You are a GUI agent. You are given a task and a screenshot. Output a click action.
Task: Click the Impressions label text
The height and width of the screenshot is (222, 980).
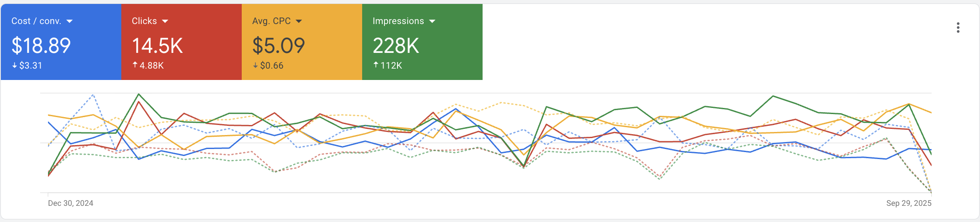pos(398,21)
